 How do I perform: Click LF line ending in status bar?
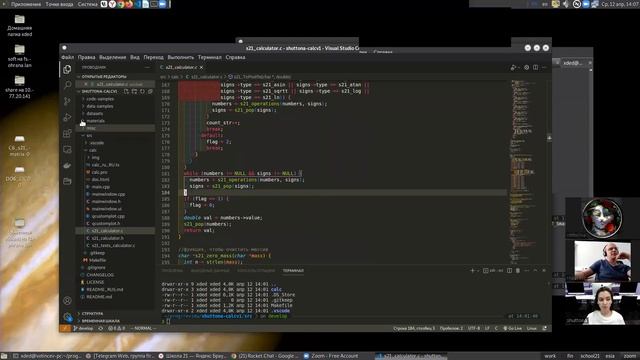pos(487,328)
